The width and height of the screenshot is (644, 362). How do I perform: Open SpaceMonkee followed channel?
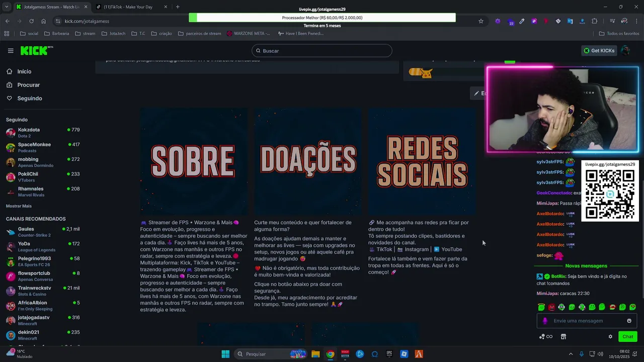point(43,147)
